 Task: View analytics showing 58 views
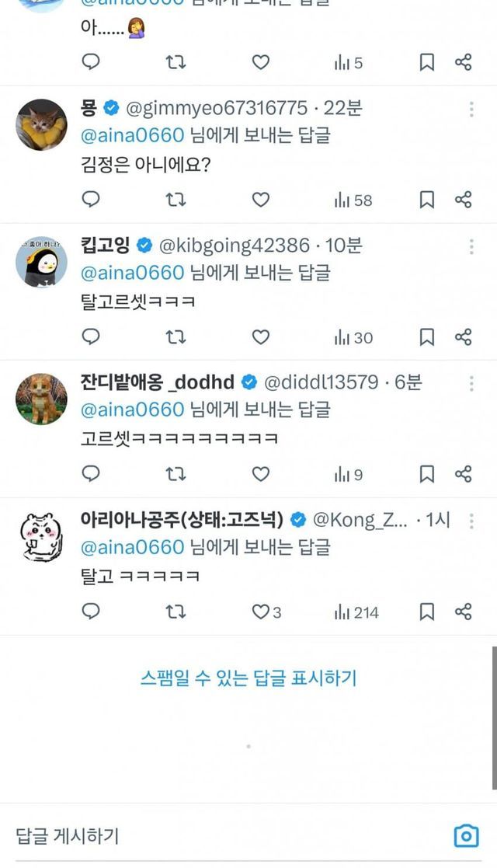tap(353, 200)
